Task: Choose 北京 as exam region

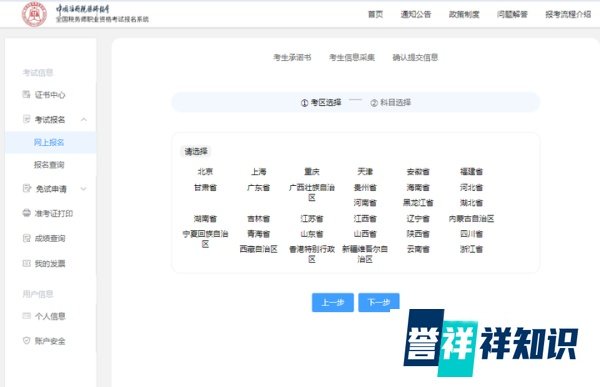Action: click(205, 171)
